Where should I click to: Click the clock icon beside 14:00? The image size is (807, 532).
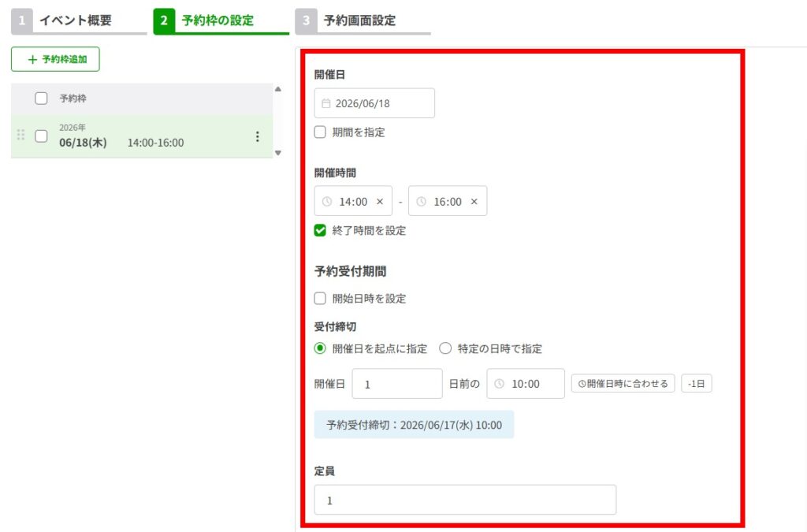pyautogui.click(x=327, y=202)
